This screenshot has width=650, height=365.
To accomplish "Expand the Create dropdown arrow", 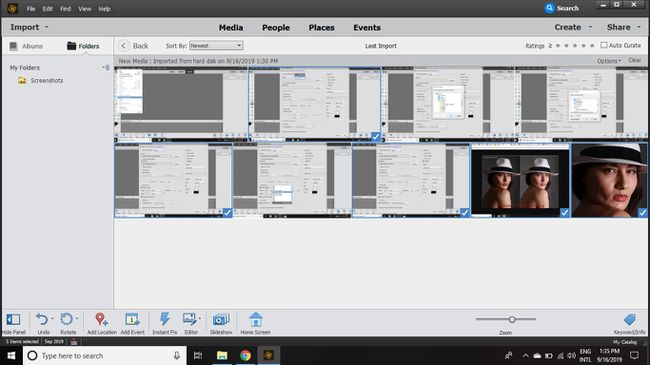I will (x=590, y=27).
